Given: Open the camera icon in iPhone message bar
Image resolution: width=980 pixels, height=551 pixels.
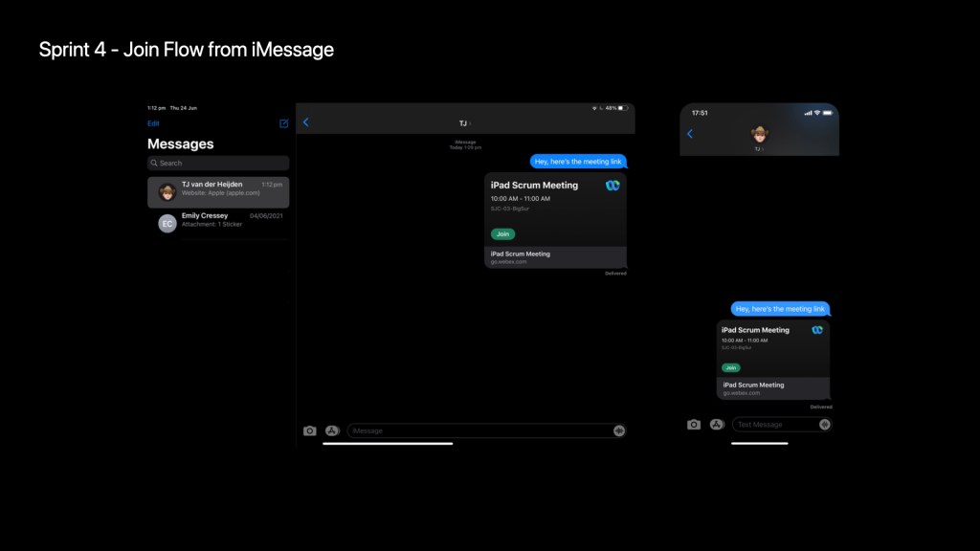Looking at the screenshot, I should click(x=694, y=425).
